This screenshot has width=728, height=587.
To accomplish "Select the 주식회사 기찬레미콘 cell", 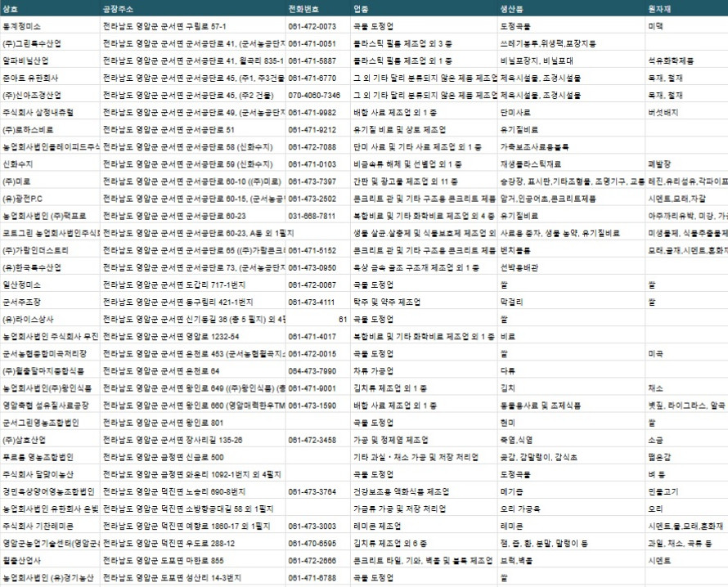I will click(50, 527).
